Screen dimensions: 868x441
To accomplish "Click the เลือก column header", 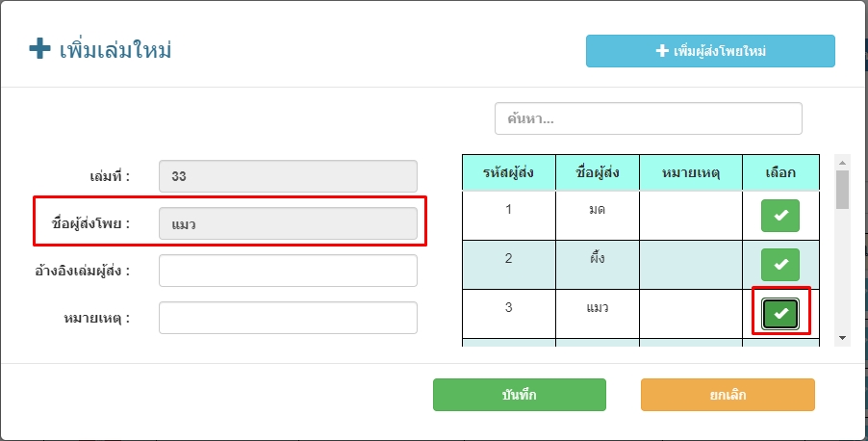I will pos(780,172).
